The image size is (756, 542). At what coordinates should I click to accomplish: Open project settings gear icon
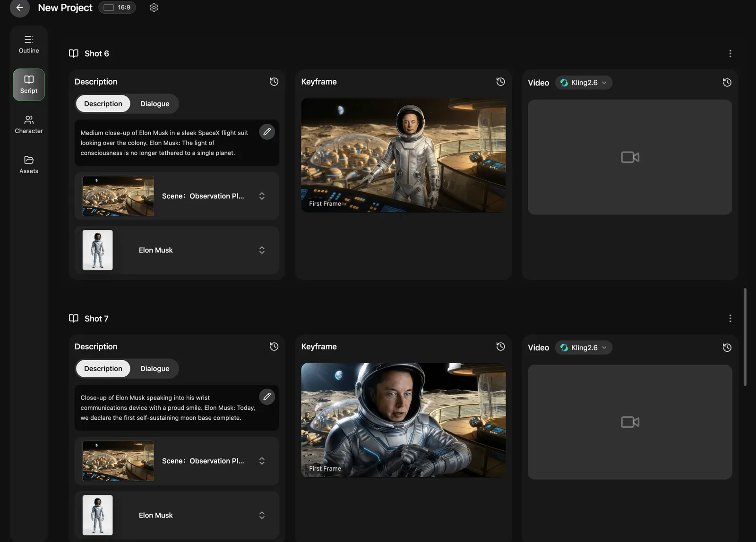pos(154,8)
